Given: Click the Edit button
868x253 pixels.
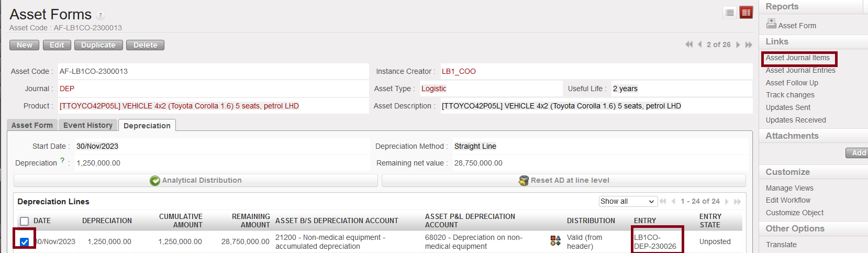Looking at the screenshot, I should (x=57, y=45).
